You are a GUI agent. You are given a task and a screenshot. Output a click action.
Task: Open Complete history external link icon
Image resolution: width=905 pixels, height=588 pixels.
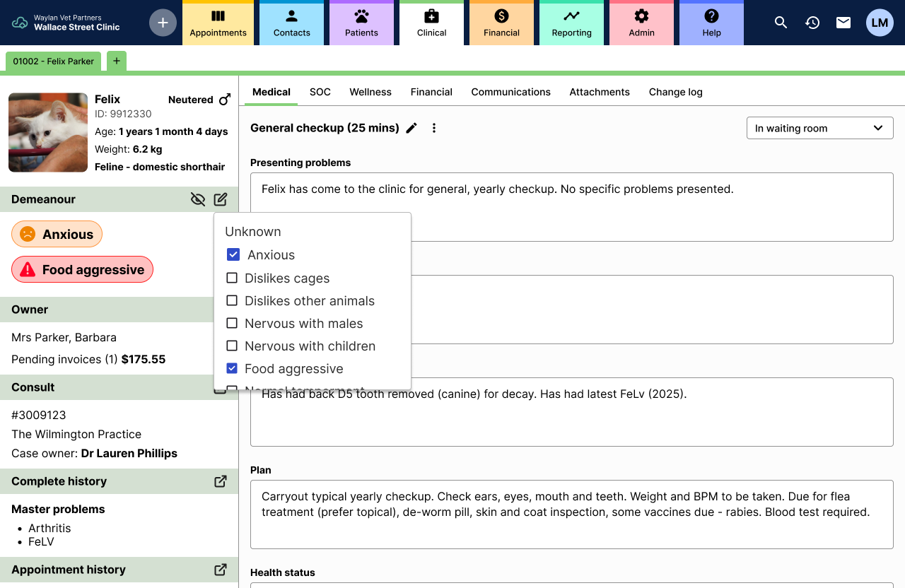221,481
